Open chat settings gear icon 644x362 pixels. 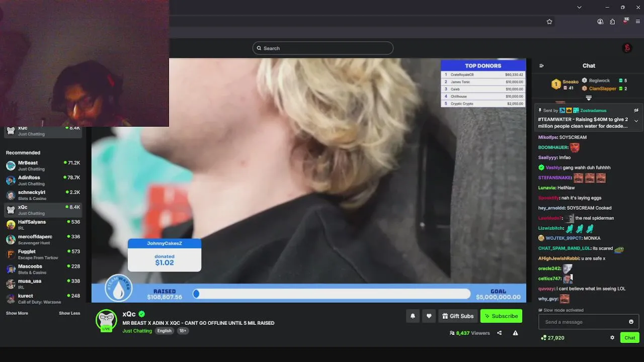pos(612,338)
